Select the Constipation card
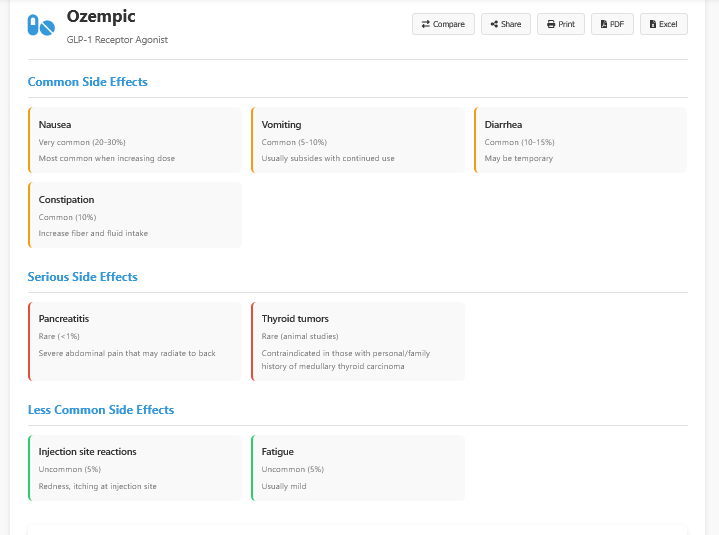Screen dimensions: 719x535 tap(135, 215)
